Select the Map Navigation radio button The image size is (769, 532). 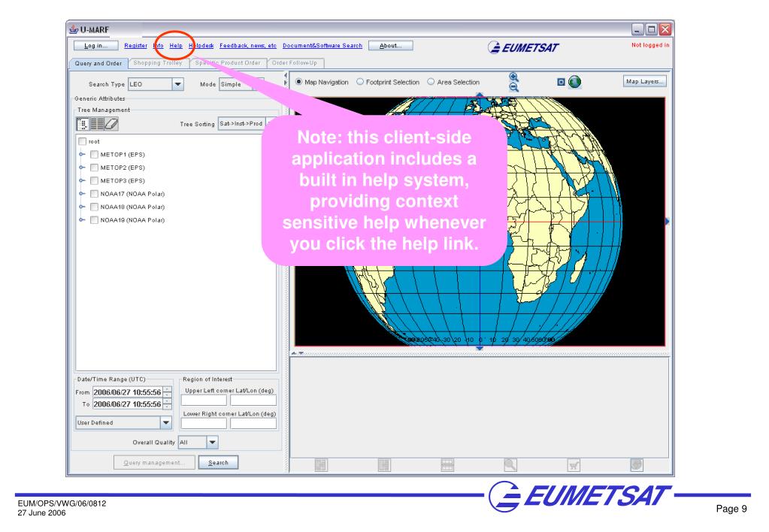[298, 82]
